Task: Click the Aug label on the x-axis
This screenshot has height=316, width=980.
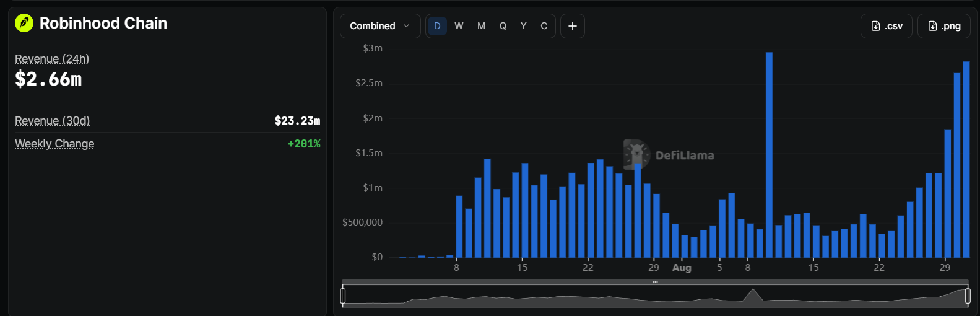Action: (x=682, y=268)
